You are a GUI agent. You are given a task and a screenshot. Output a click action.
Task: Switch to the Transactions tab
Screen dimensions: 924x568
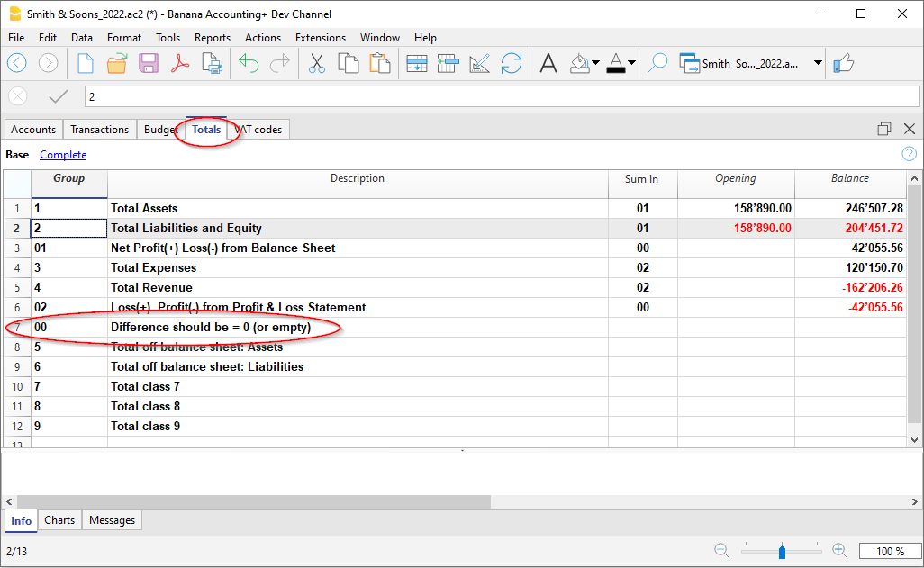coord(99,130)
